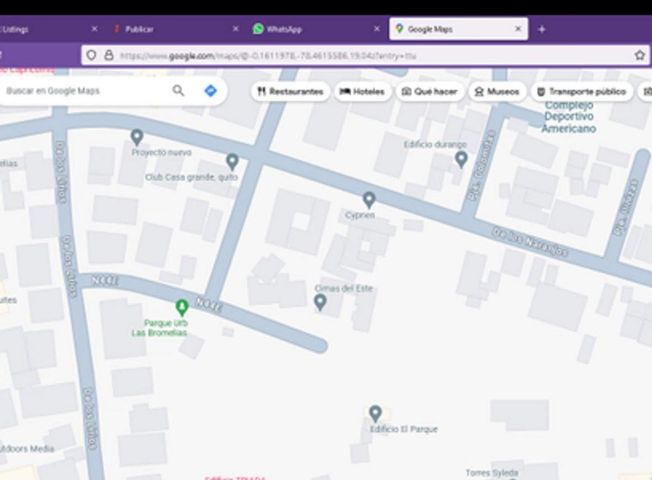The height and width of the screenshot is (480, 652).
Task: Filter map by Hoteles
Action: coord(362,92)
